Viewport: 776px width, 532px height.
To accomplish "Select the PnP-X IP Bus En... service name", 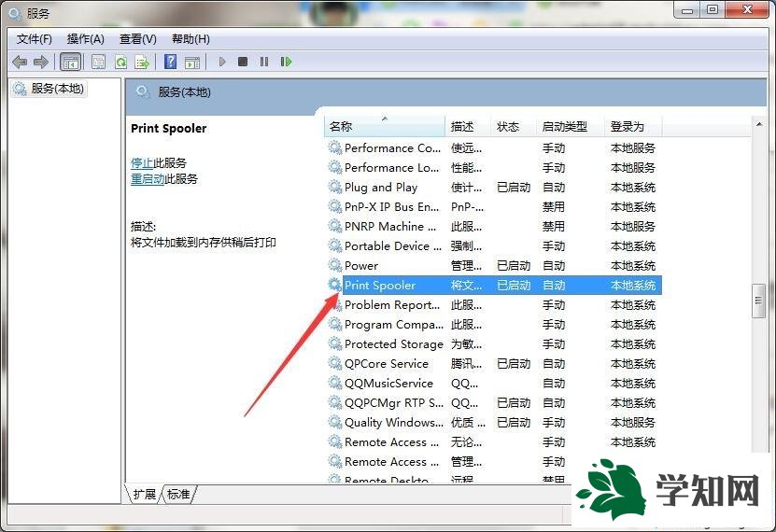I will [391, 206].
